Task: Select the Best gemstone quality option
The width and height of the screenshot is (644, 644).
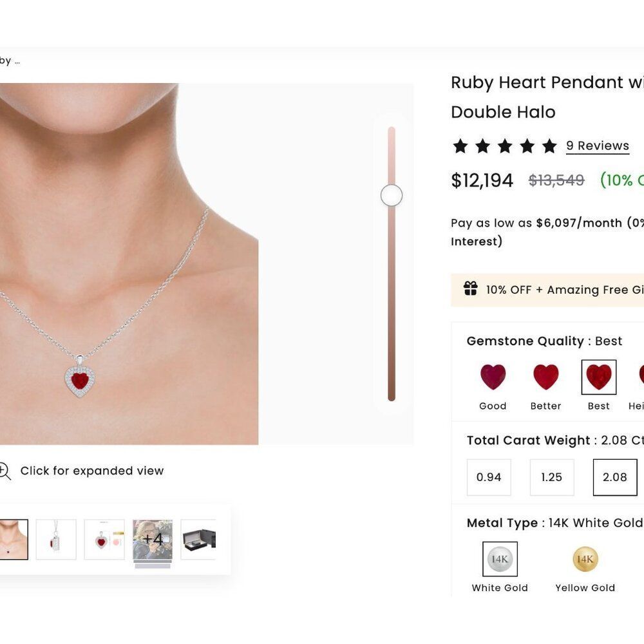Action: click(x=598, y=376)
